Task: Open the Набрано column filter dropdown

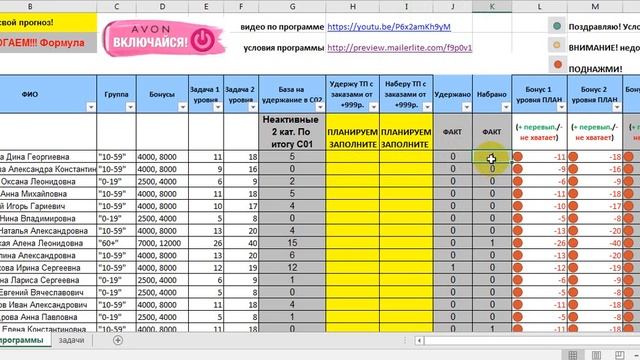Action: point(506,107)
